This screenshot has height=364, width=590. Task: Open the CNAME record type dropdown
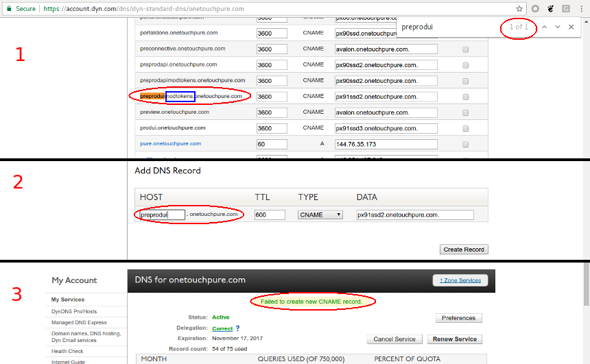pos(320,215)
